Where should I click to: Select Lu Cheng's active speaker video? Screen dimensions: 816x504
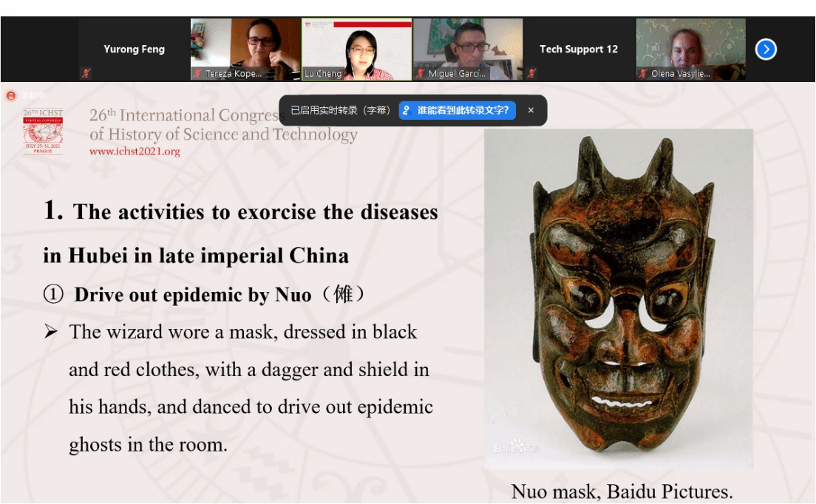357,46
